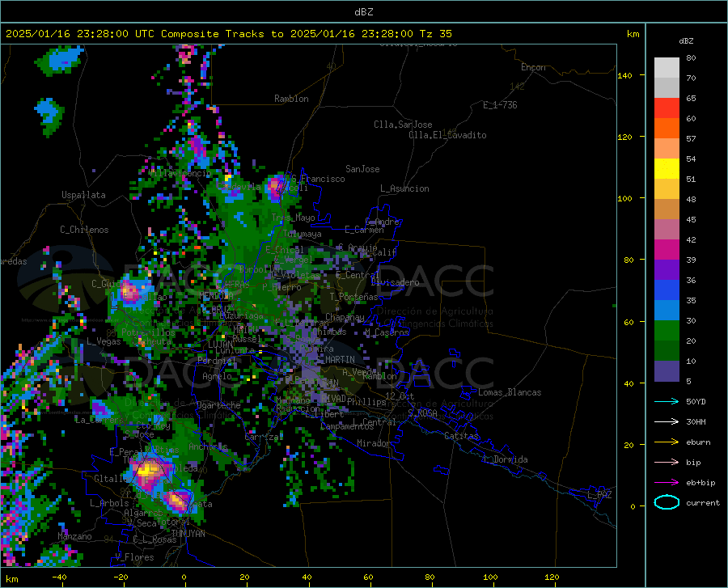Click the cyan 'current' ellipse legend symbol

tap(667, 502)
